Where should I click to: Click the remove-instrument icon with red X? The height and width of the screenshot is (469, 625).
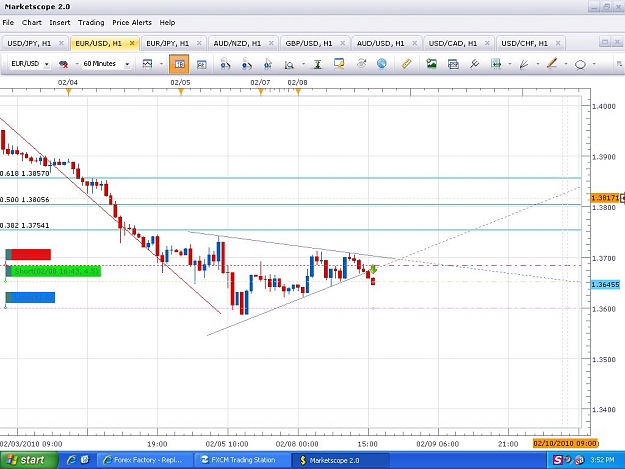pyautogui.click(x=63, y=64)
